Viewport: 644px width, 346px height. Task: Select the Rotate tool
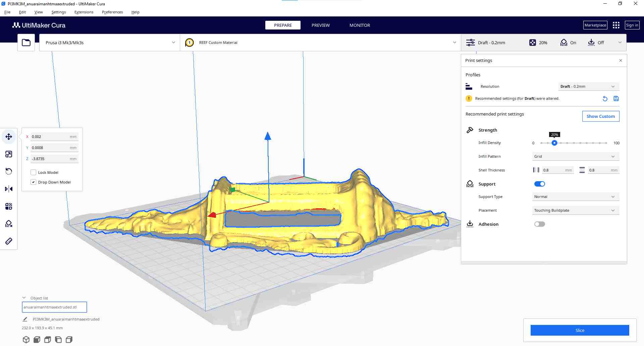point(9,171)
